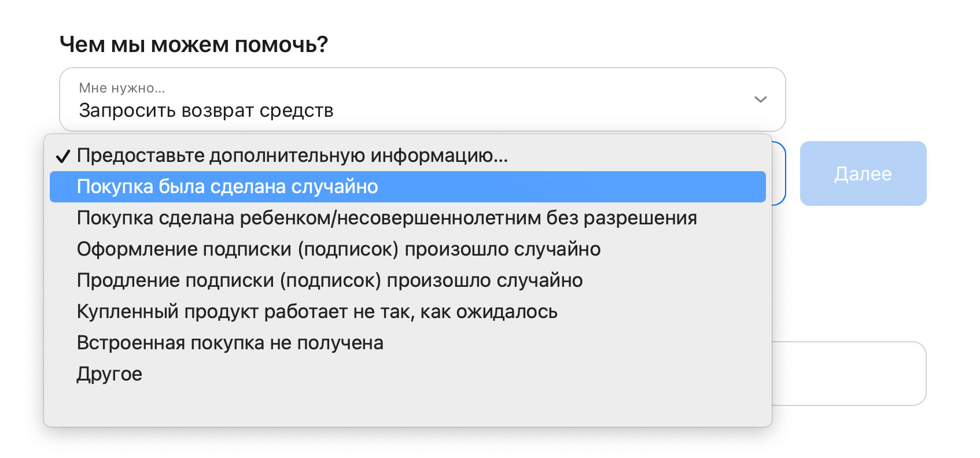Image resolution: width=980 pixels, height=458 pixels.
Task: Choose "Покупка была сделана случайно"
Action: click(227, 187)
